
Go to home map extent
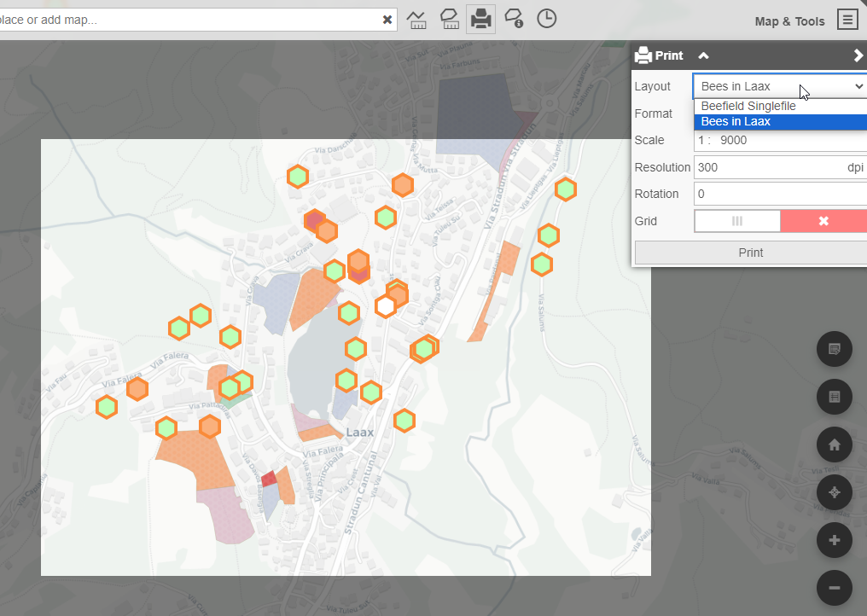tap(834, 445)
